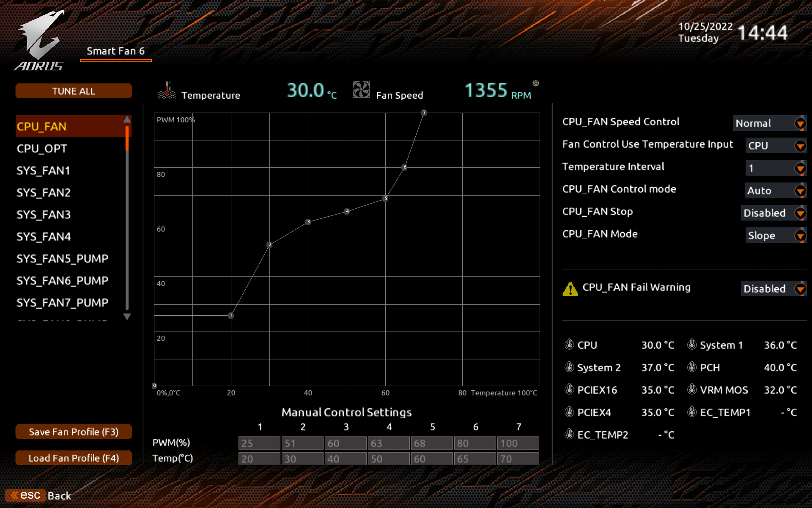Click the PCH temperature sensor icon

tap(692, 367)
